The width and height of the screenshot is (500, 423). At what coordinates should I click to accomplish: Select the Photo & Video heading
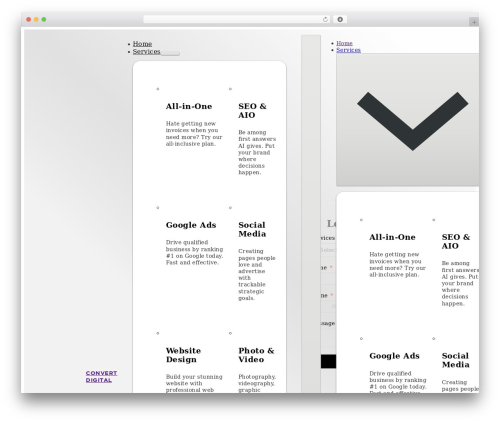pyautogui.click(x=256, y=355)
